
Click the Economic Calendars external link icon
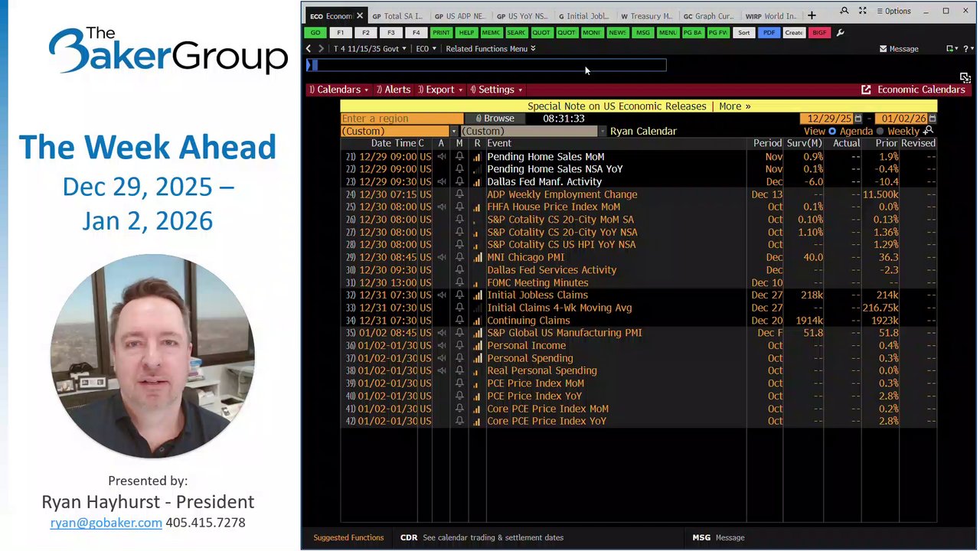866,90
